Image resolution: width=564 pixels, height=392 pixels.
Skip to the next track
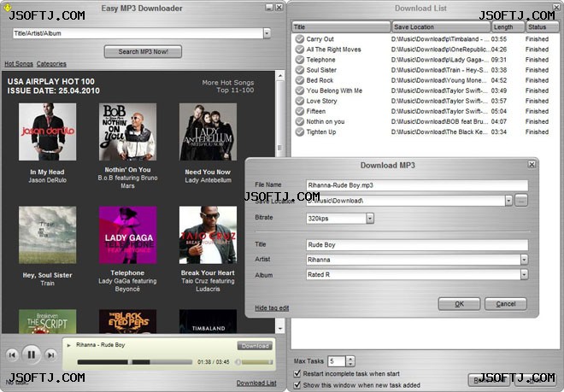click(x=50, y=355)
